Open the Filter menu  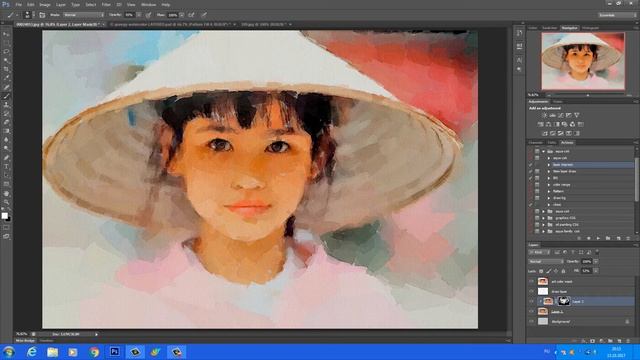pyautogui.click(x=106, y=4)
